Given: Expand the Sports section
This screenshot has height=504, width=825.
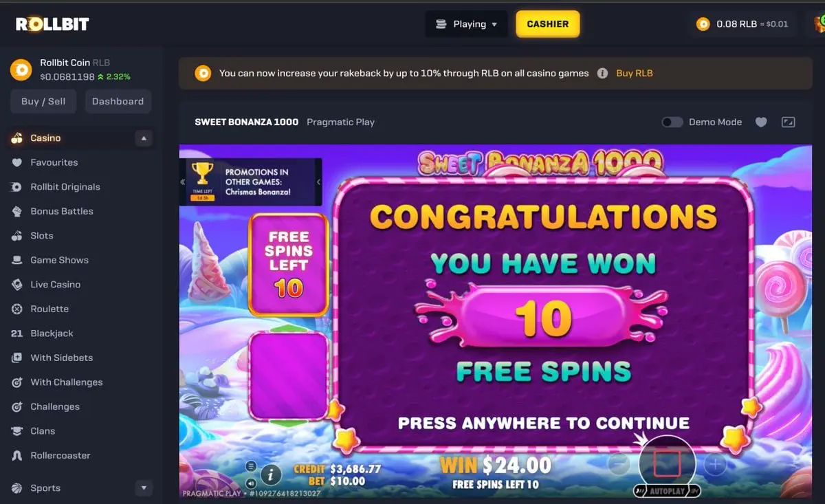Looking at the screenshot, I should pos(144,488).
